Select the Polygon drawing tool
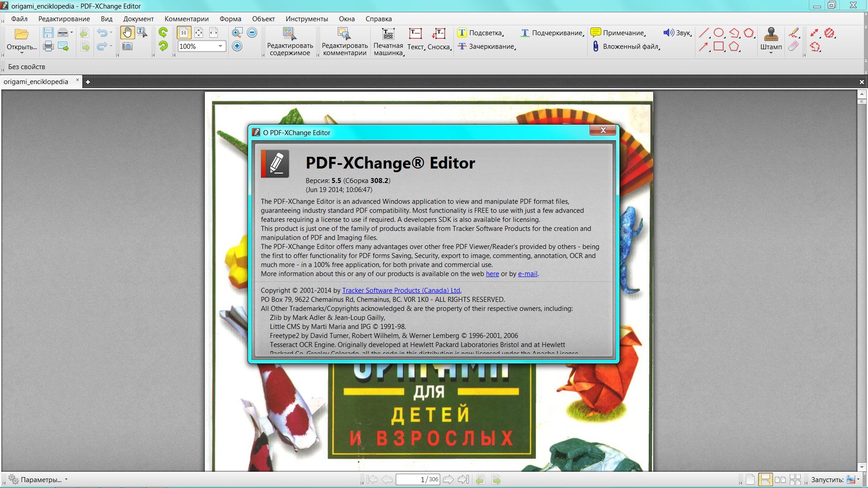 [x=734, y=46]
